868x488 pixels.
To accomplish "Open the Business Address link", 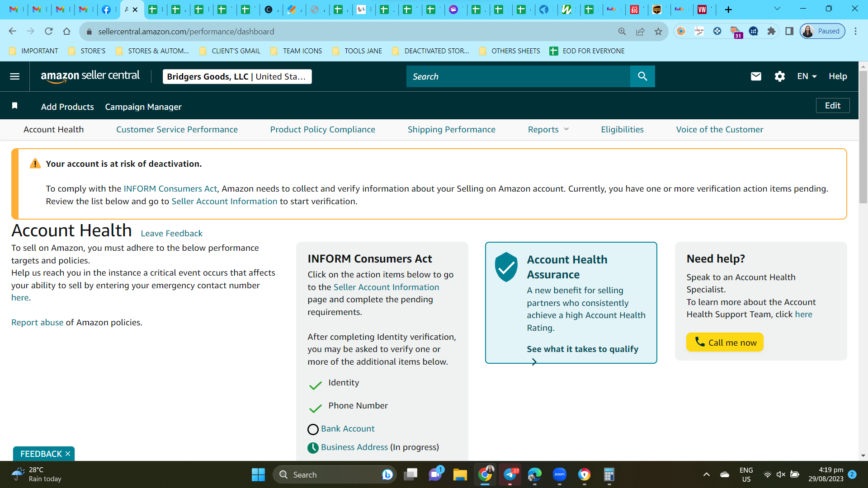I will point(354,447).
